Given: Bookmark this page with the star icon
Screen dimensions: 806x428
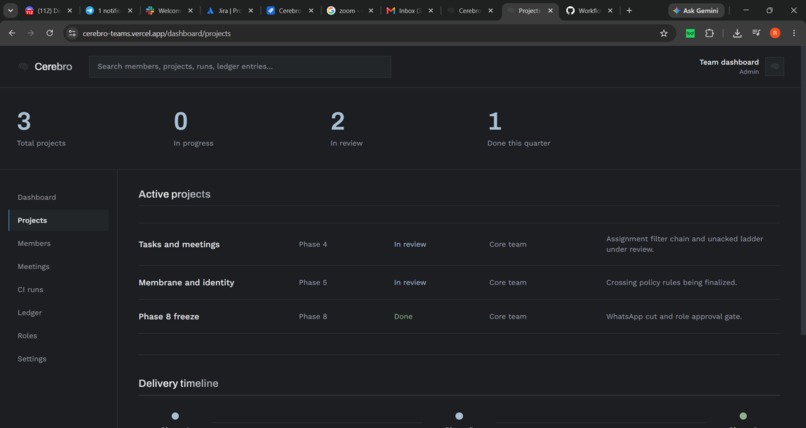Looking at the screenshot, I should [x=664, y=33].
